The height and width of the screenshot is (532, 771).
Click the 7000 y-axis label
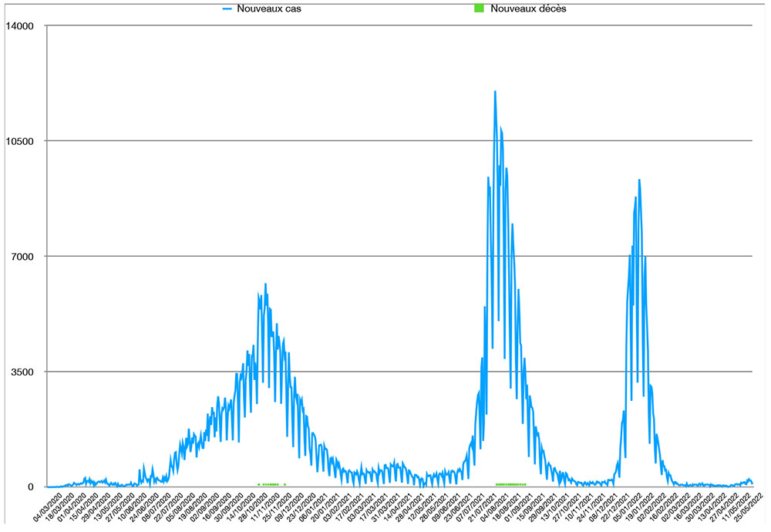pyautogui.click(x=23, y=256)
